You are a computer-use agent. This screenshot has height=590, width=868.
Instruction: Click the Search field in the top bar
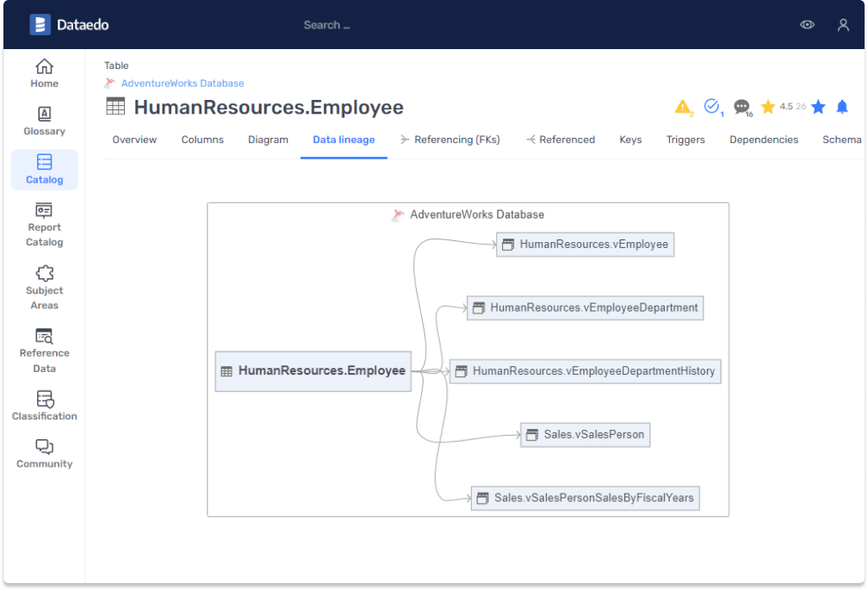click(x=327, y=24)
